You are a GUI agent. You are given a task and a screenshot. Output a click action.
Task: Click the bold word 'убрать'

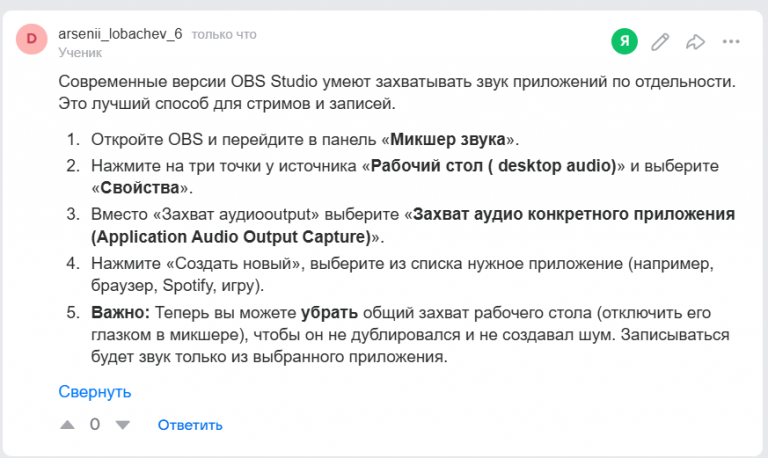coord(329,313)
